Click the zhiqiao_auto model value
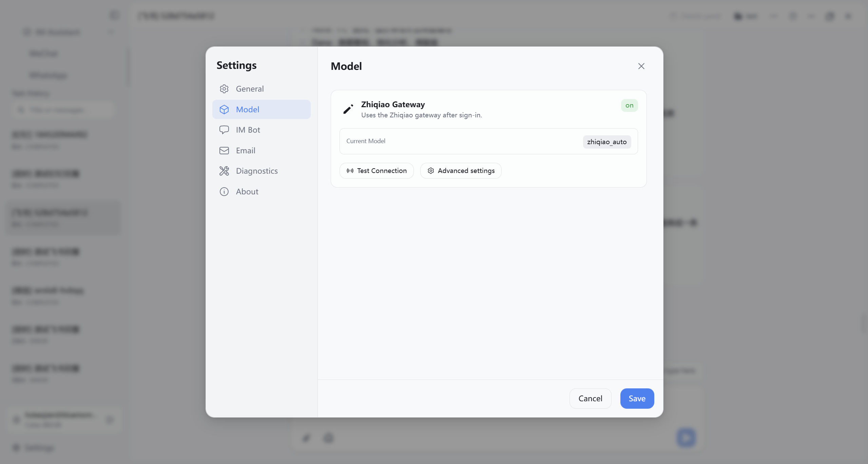868x464 pixels. tap(606, 142)
